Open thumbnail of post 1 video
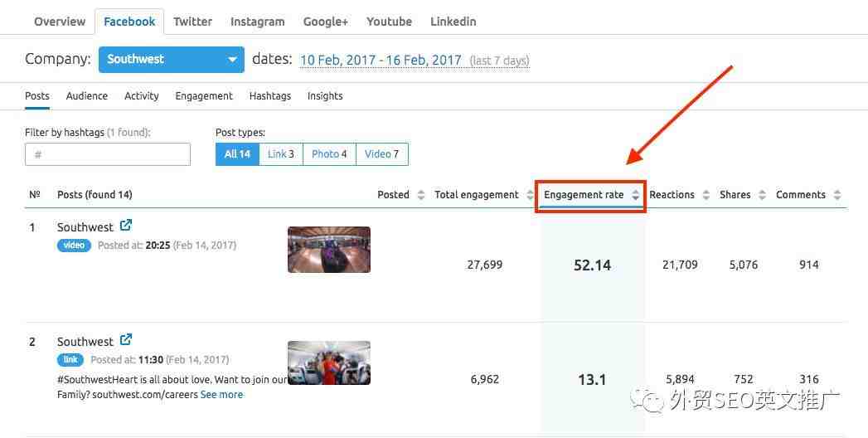The height and width of the screenshot is (438, 868). (x=329, y=250)
